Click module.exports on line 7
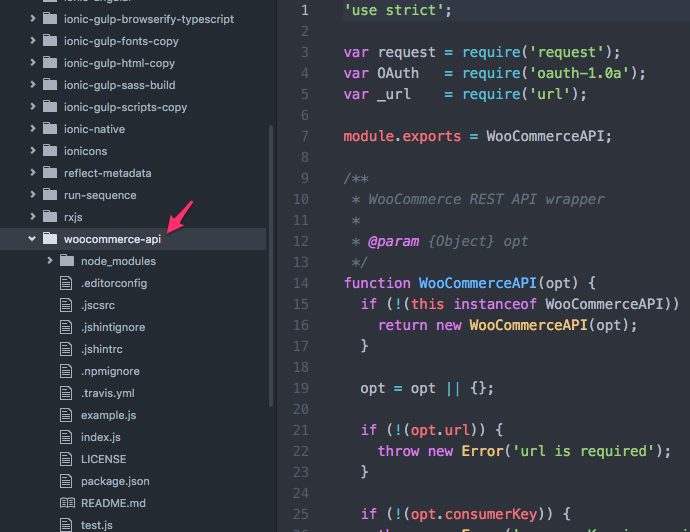Viewport: 690px width, 532px height. tap(402, 136)
